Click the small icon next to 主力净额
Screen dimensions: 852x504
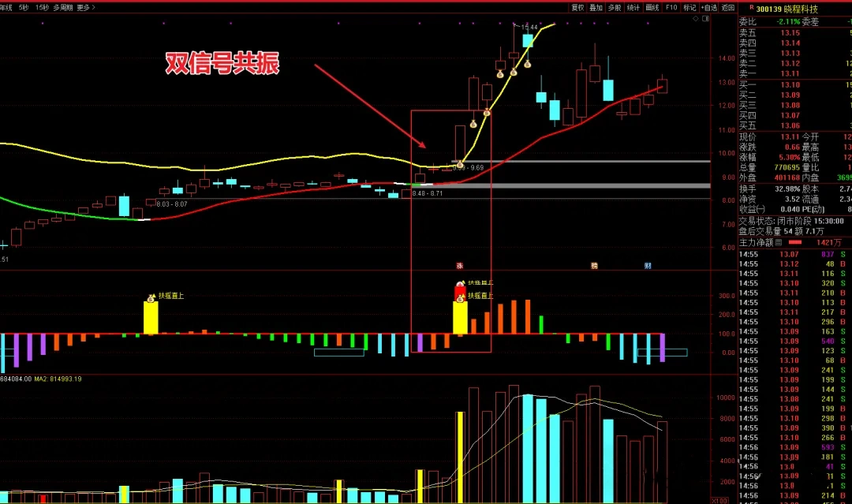pyautogui.click(x=778, y=242)
